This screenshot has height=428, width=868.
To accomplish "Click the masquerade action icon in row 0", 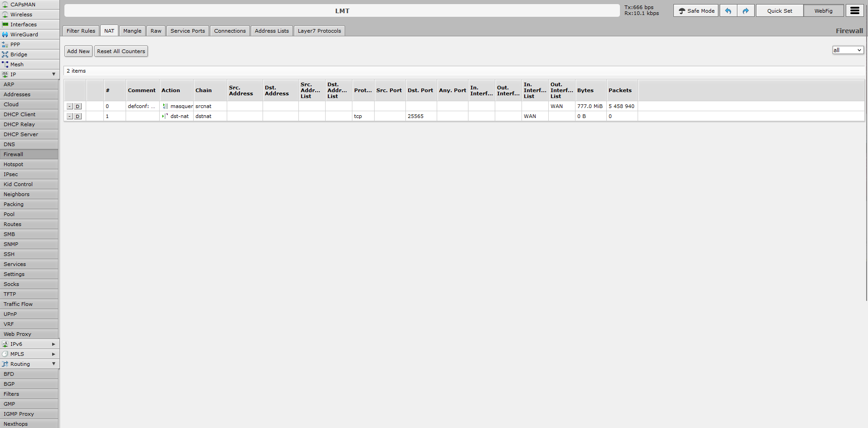I will [166, 106].
